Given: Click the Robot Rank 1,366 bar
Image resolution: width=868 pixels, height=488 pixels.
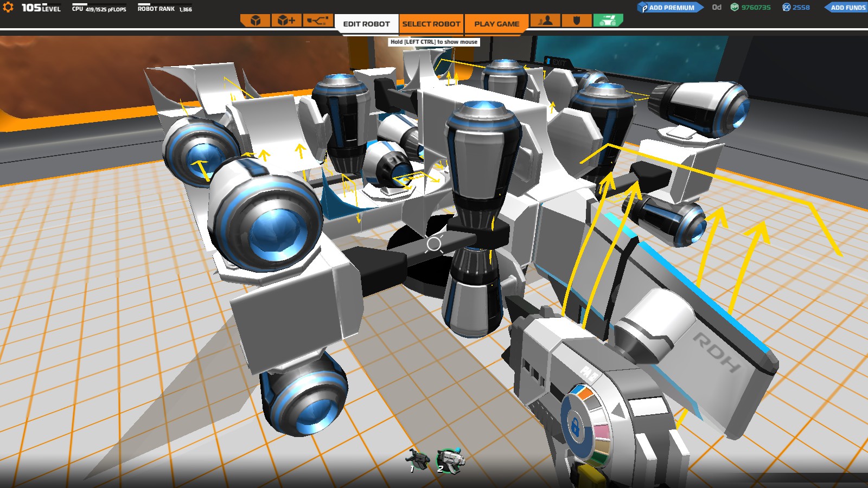Looking at the screenshot, I should [164, 8].
